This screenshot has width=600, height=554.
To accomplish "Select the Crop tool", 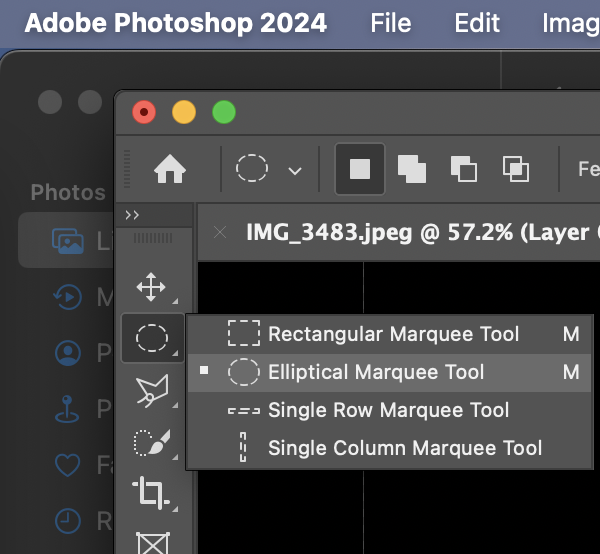I will click(151, 493).
